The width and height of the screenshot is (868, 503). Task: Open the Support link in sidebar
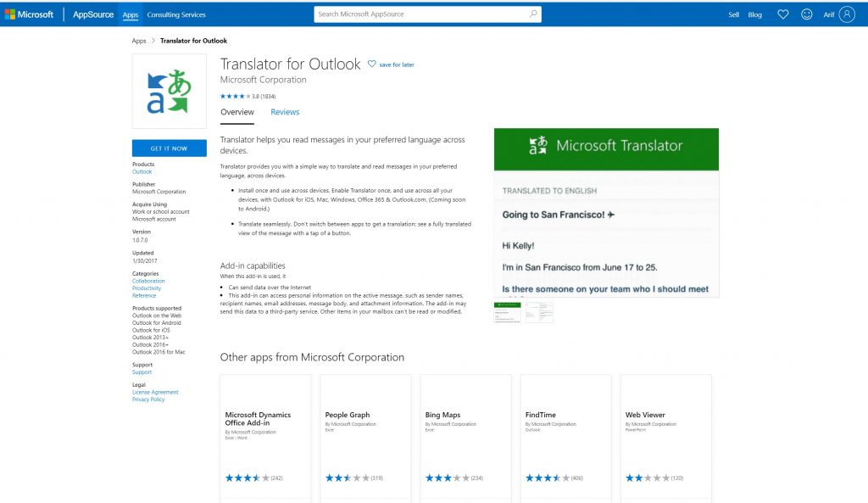[x=142, y=372]
